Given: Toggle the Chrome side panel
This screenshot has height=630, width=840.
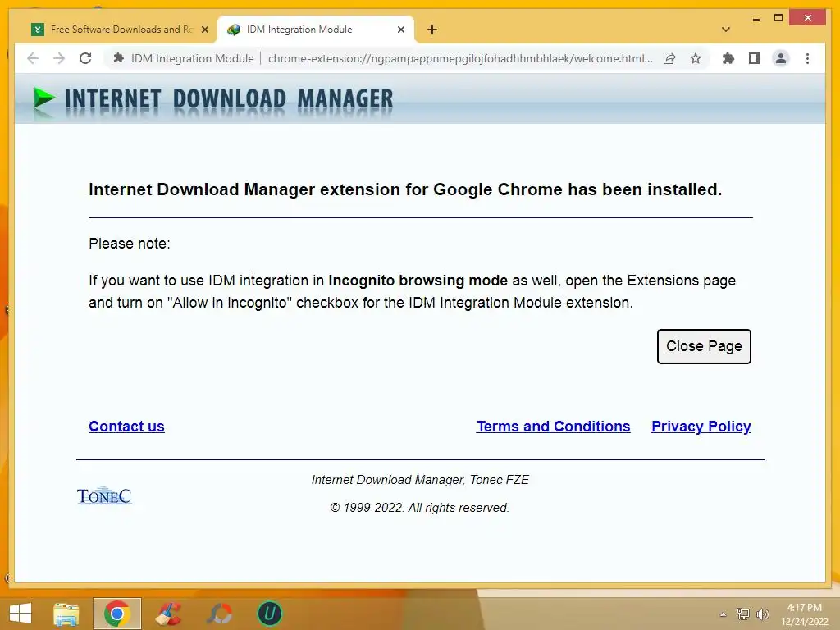Looking at the screenshot, I should [755, 58].
